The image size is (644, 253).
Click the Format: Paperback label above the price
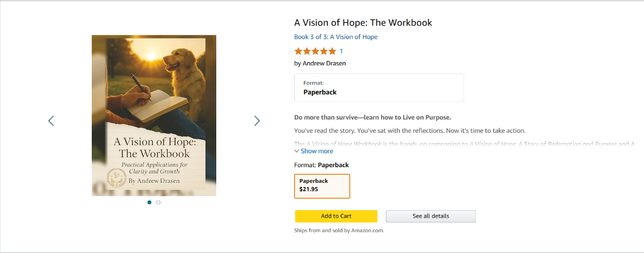(x=321, y=165)
